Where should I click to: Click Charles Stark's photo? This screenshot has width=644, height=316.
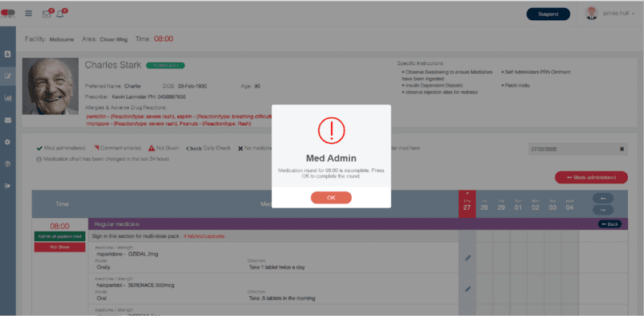pyautogui.click(x=51, y=86)
